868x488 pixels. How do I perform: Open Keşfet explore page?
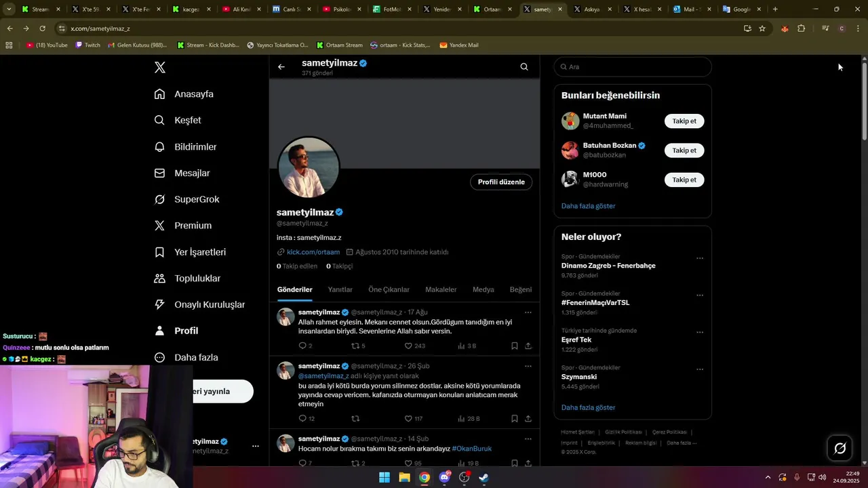[178, 120]
